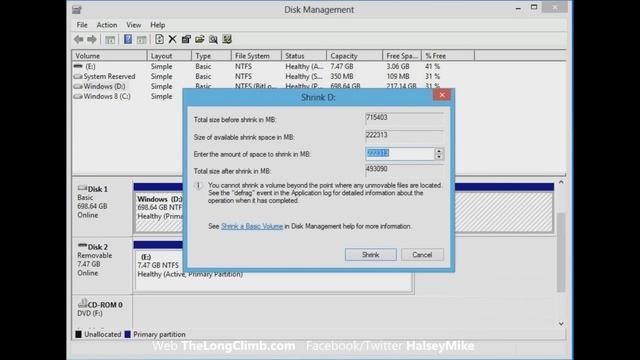Click the 3.06 GB free space cell
Screen dimensions: 640x360
point(398,66)
